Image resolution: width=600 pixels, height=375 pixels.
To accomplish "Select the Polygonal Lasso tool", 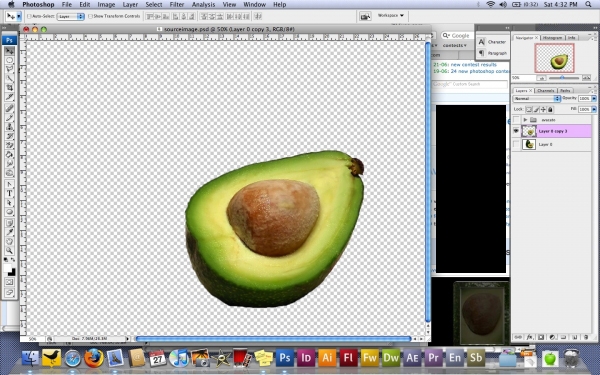I will click(x=10, y=69).
